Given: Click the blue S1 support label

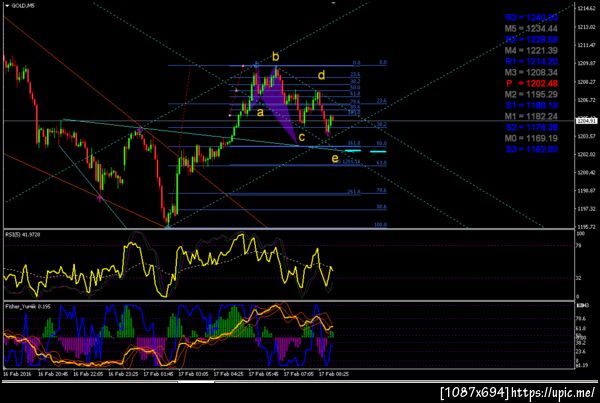Looking at the screenshot, I should tap(531, 105).
